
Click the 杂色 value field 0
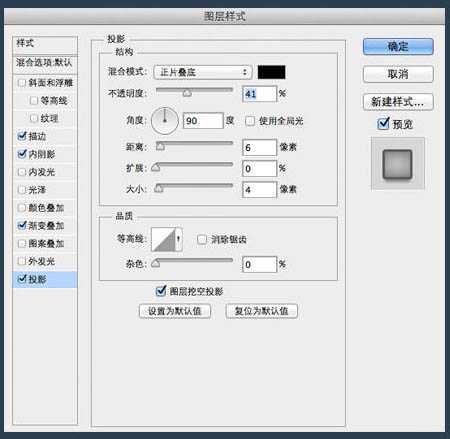coord(259,264)
